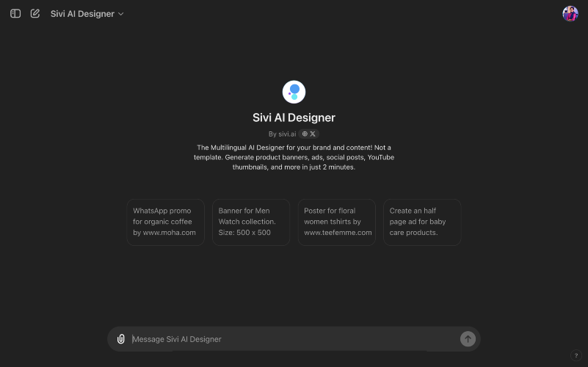This screenshot has height=367, width=588.
Task: Open the user profile avatar menu
Action: 570,14
